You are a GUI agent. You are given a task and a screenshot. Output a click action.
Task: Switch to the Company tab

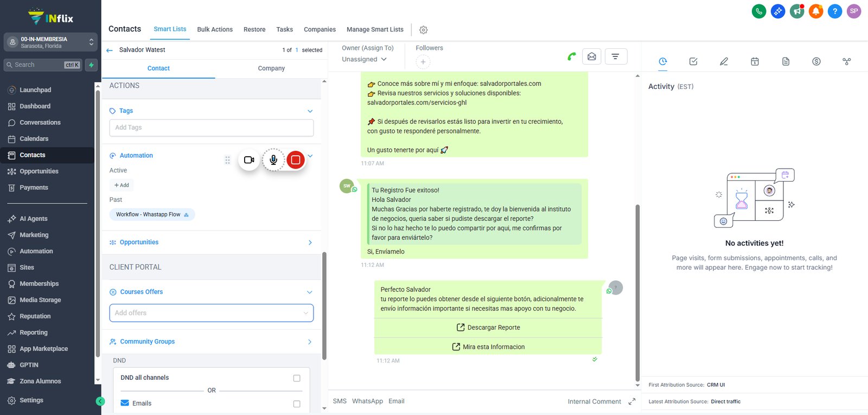tap(271, 68)
